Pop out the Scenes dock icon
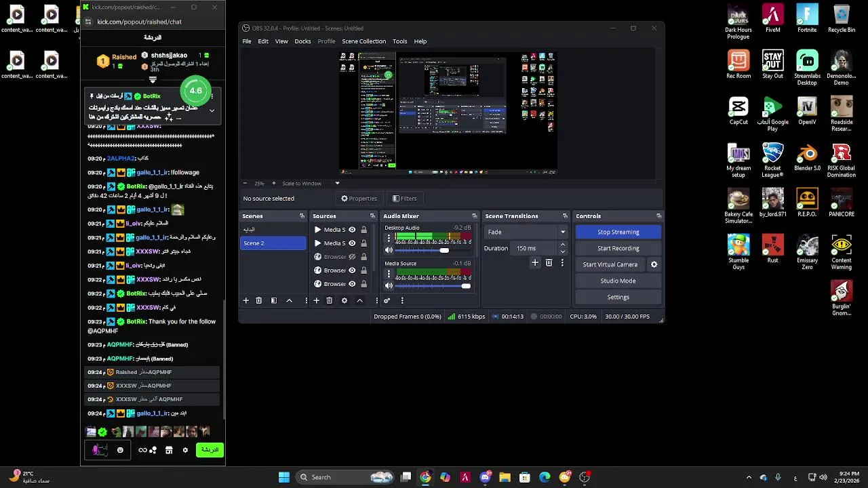Viewport: 868px width, 488px height. (x=302, y=216)
